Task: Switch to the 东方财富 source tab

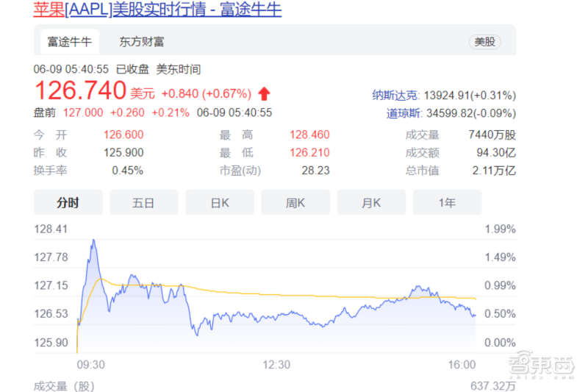Action: [142, 42]
